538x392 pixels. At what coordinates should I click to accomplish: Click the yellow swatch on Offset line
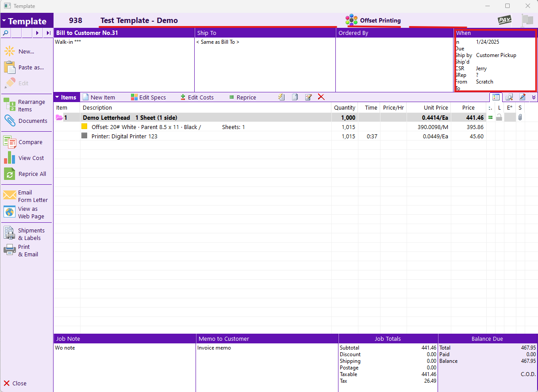coord(85,126)
